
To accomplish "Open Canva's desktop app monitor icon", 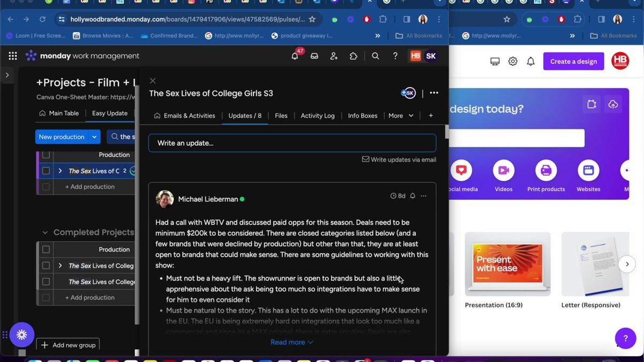I will [495, 61].
